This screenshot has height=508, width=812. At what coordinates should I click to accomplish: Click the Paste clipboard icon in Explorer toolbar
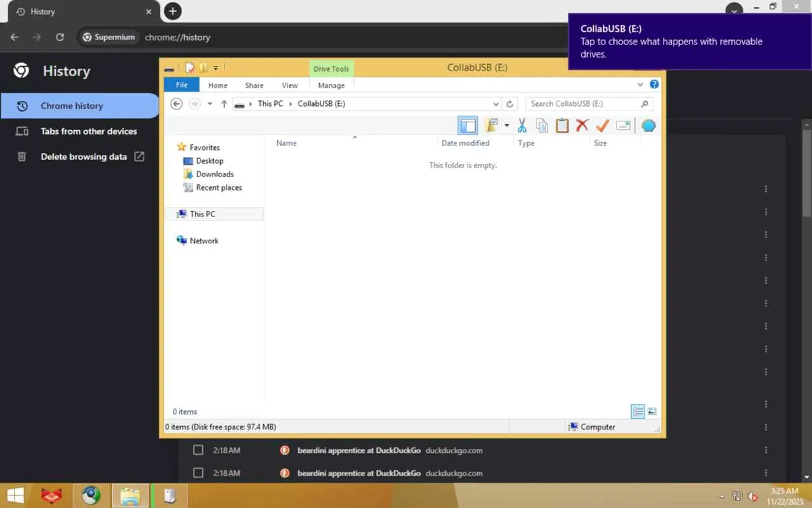562,126
